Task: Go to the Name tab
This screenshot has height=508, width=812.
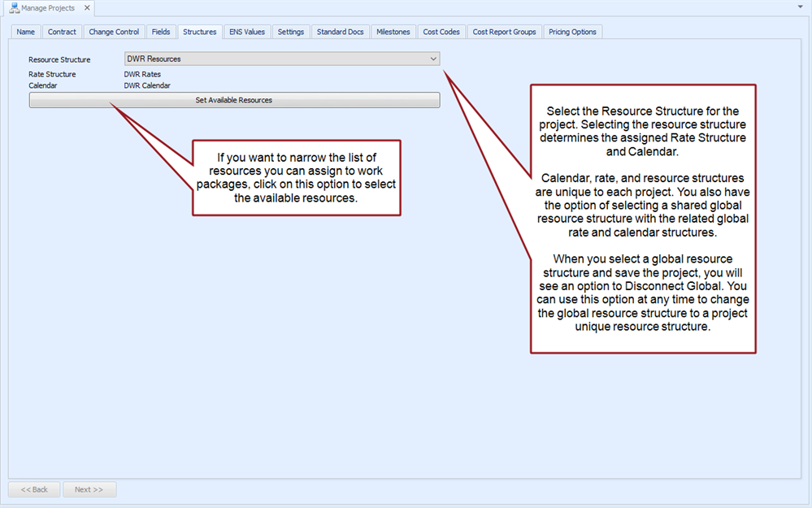Action: (26, 32)
